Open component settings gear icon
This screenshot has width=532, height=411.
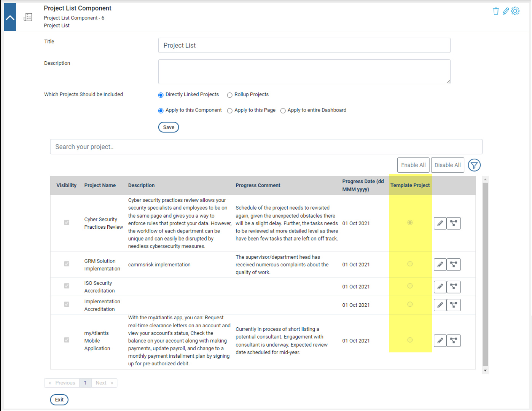pos(515,11)
